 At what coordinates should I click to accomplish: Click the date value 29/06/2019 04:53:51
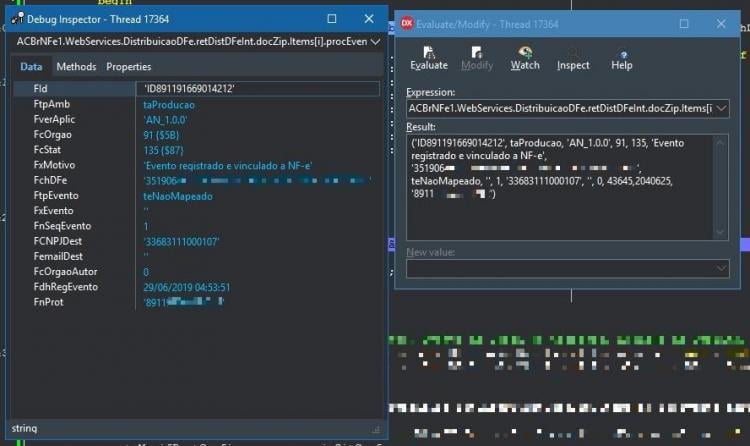[187, 288]
